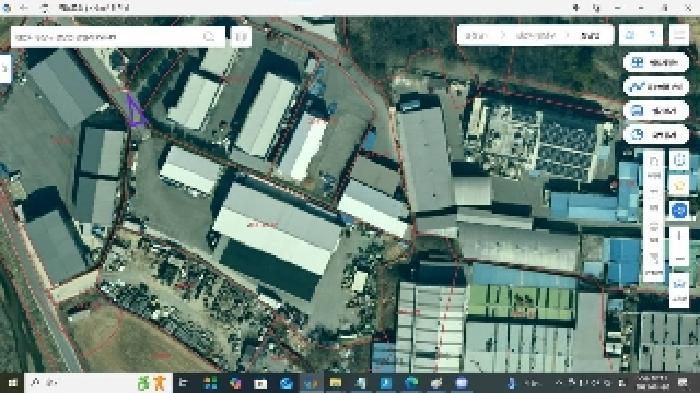
Task: Open the four colored squares taskbar app
Action: [x=209, y=383]
